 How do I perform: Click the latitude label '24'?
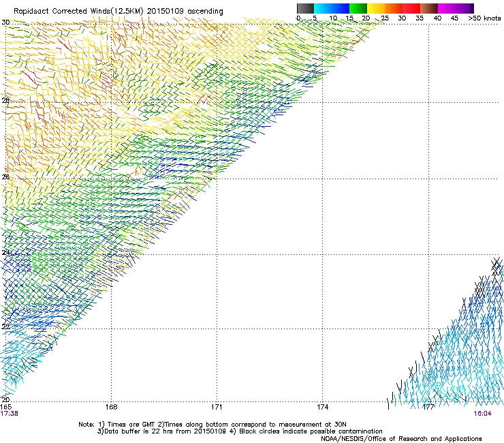[x=5, y=253]
